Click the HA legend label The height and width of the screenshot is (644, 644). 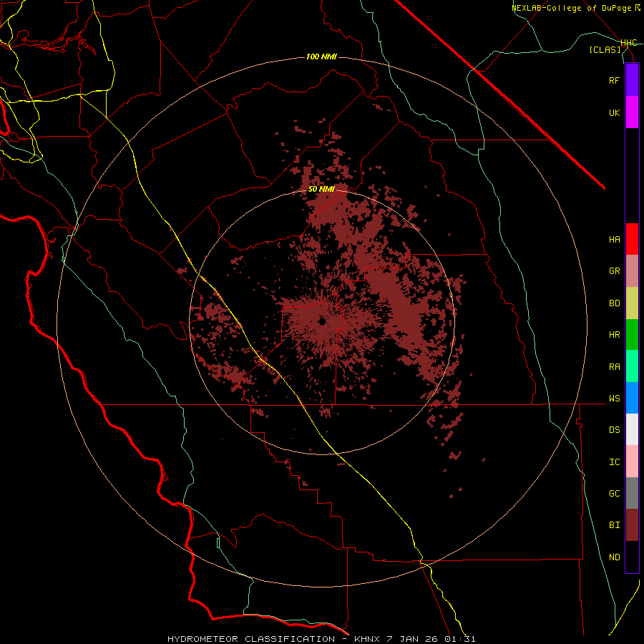point(614,240)
